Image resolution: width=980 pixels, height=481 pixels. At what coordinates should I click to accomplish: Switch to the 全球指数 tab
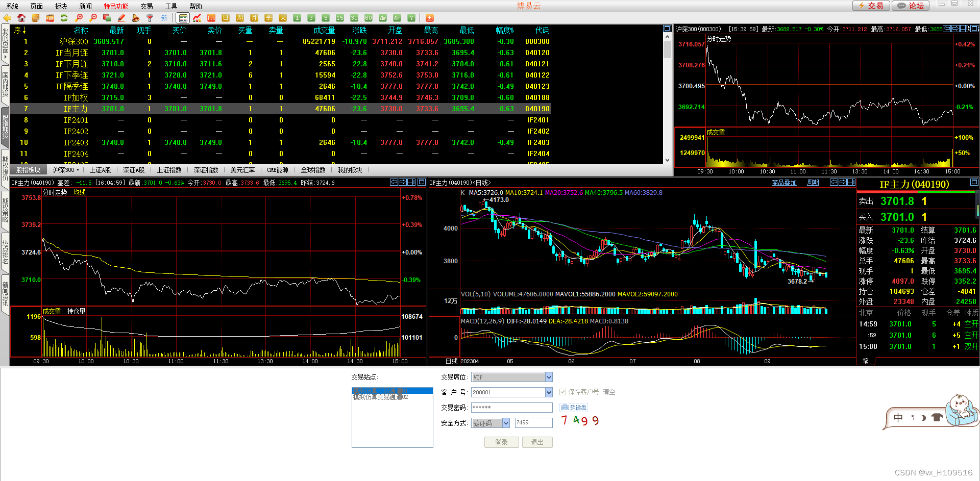(313, 170)
